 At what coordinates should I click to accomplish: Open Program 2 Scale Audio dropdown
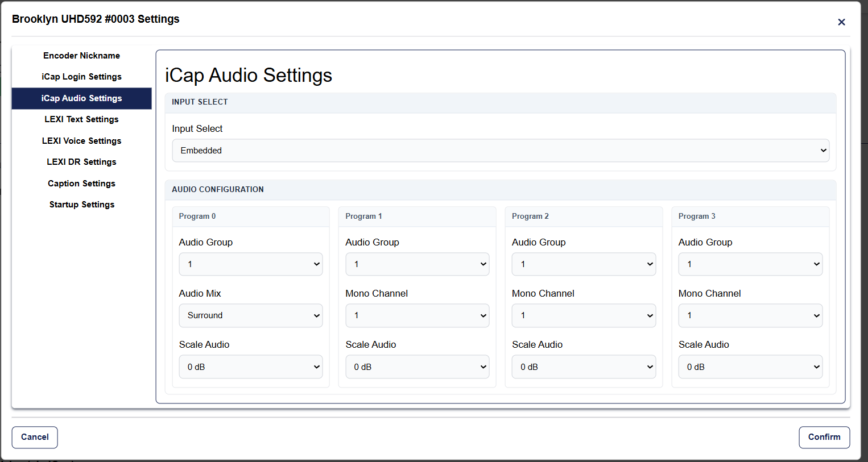click(584, 367)
